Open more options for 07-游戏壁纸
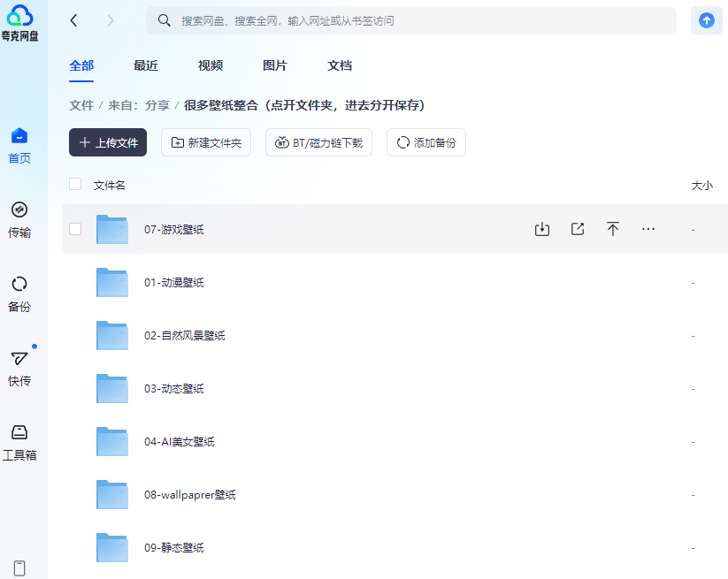The height and width of the screenshot is (579, 728). [648, 229]
